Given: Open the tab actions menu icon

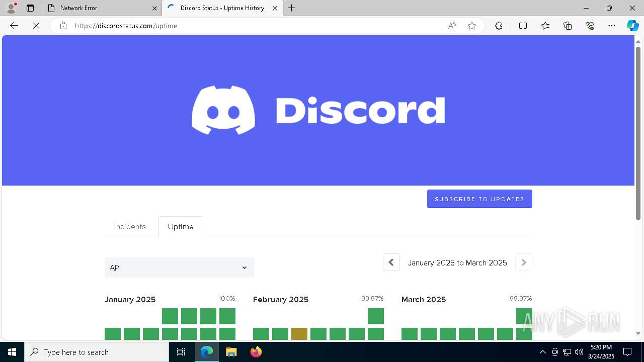Looking at the screenshot, I should point(30,8).
